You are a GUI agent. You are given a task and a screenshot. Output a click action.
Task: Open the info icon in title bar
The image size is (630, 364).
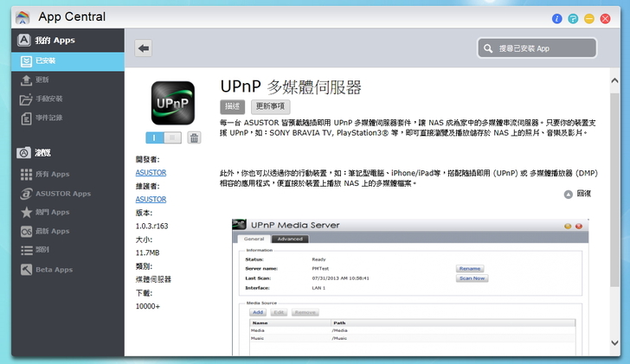click(x=557, y=18)
